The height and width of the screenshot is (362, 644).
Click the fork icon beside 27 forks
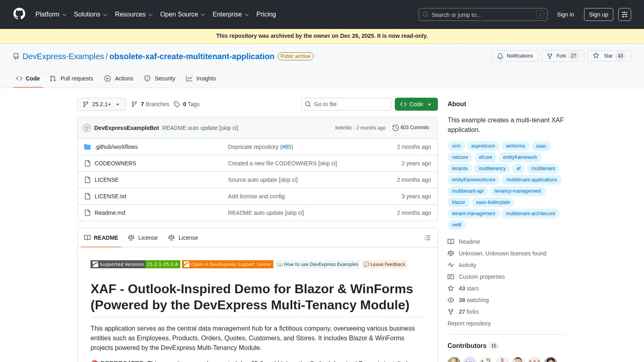451,312
